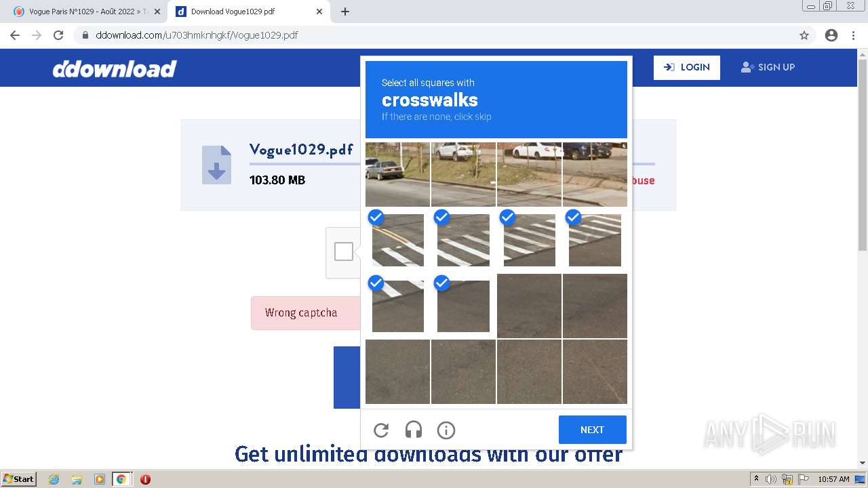Select rightmost unchecked tile in third row

pos(595,306)
